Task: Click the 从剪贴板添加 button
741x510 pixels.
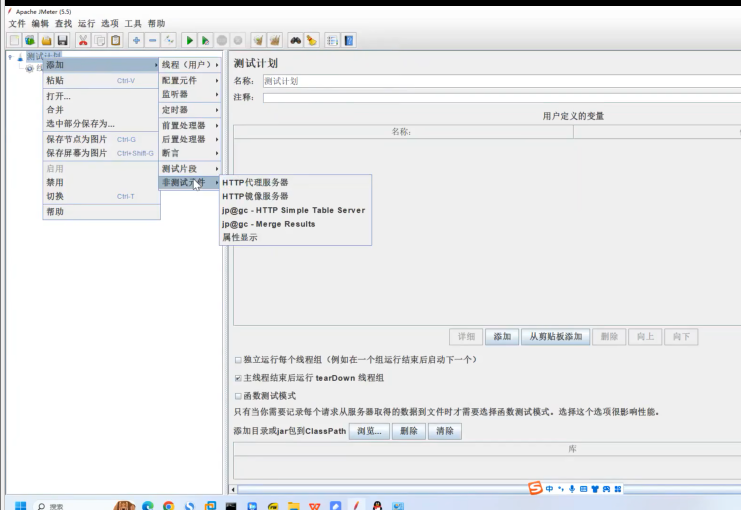Action: pos(555,337)
